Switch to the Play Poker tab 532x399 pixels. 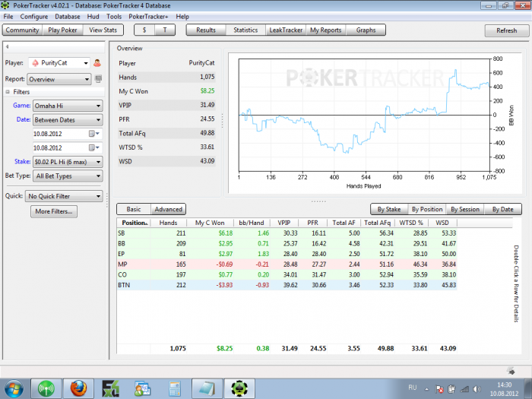(x=63, y=30)
